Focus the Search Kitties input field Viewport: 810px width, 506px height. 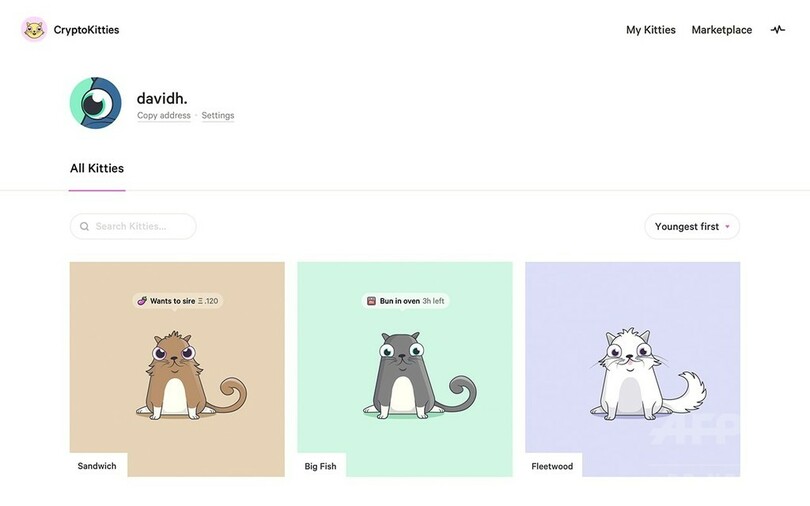pyautogui.click(x=140, y=227)
